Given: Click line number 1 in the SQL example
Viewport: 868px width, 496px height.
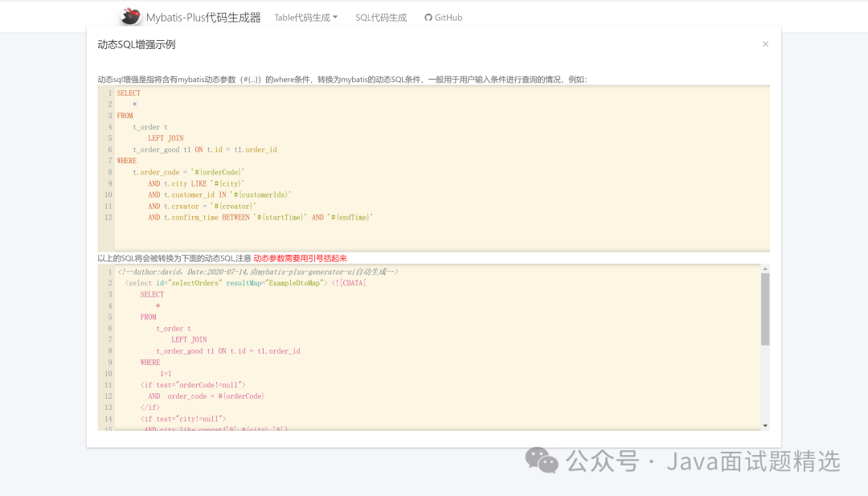Looking at the screenshot, I should point(109,92).
